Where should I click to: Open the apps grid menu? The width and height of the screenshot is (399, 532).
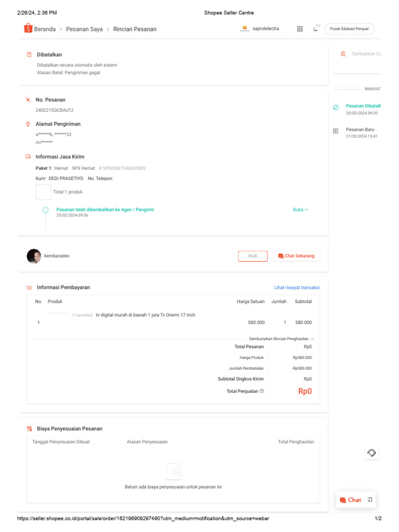(x=300, y=29)
